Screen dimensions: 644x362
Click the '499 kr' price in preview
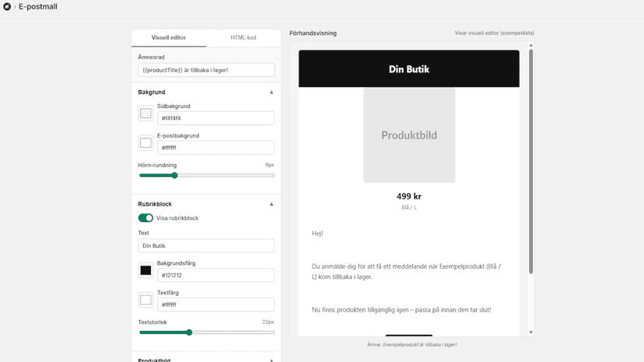409,197
